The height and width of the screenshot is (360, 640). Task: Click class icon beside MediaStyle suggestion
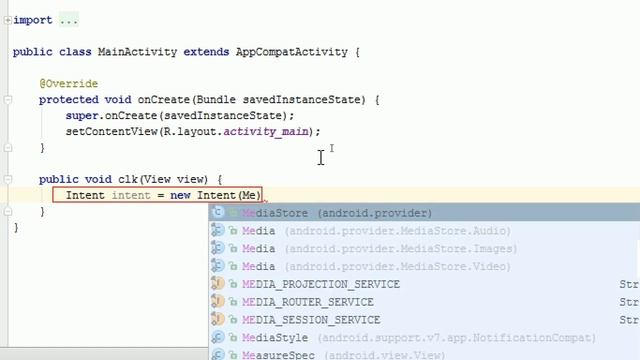218,337
